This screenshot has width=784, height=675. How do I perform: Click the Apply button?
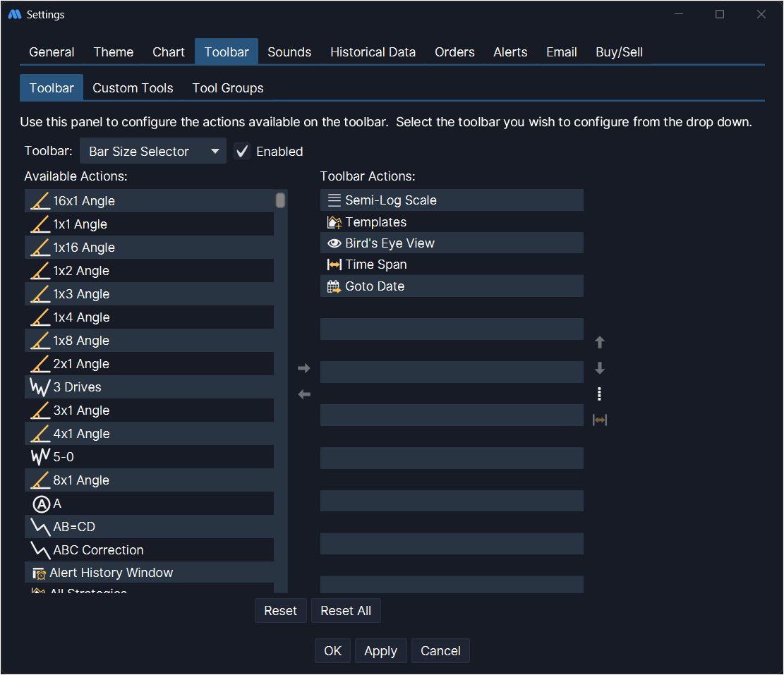point(380,651)
